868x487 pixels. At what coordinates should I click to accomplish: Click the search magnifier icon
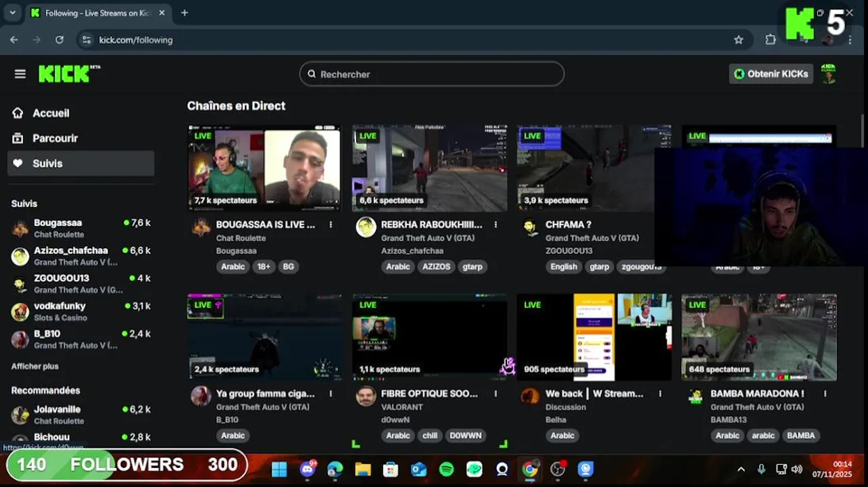(312, 74)
